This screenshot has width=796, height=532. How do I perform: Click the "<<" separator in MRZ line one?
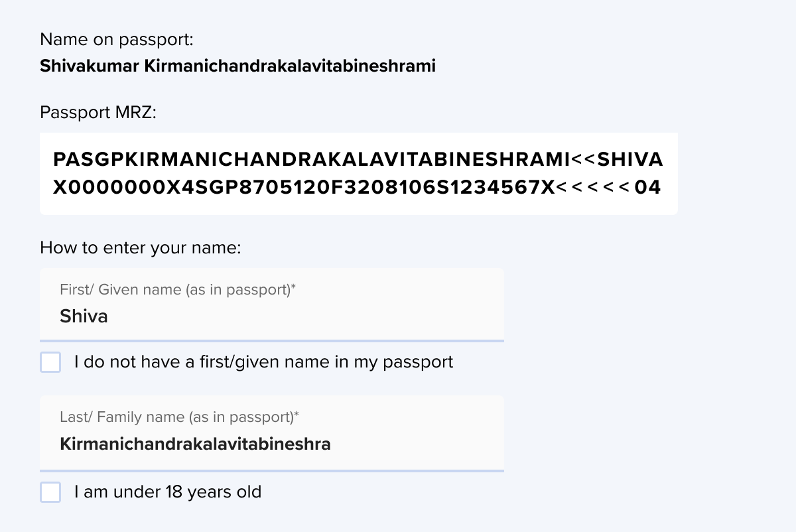[x=584, y=160]
